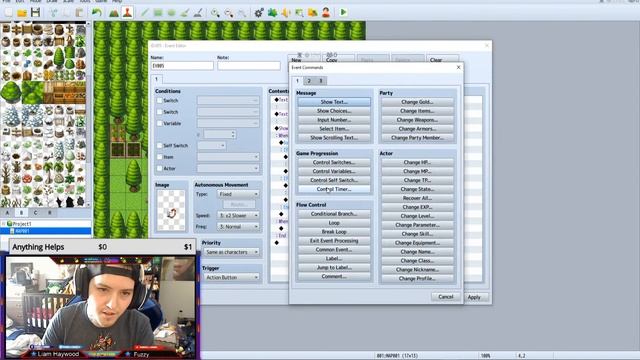Click the Cut scissors toolbar icon

(53, 13)
